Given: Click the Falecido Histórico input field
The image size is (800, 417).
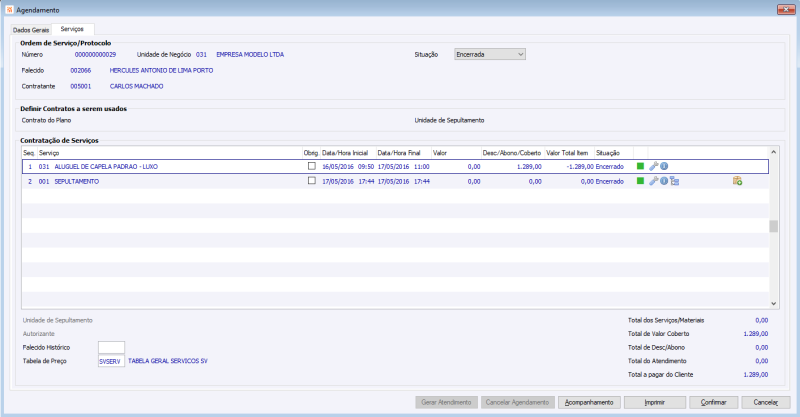Looking at the screenshot, I should pos(111,348).
